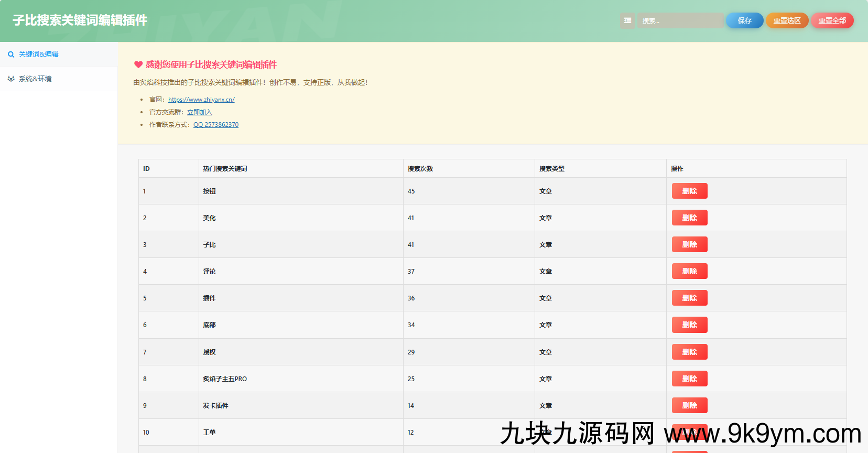
Task: Switch to the 系统&环境 sidebar tab
Action: point(35,79)
